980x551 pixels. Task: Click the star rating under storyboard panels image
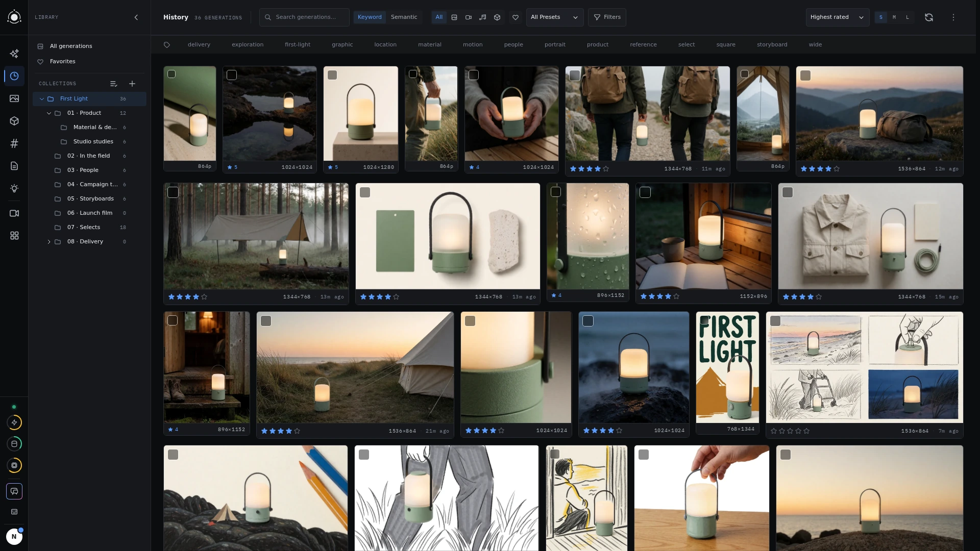(790, 431)
